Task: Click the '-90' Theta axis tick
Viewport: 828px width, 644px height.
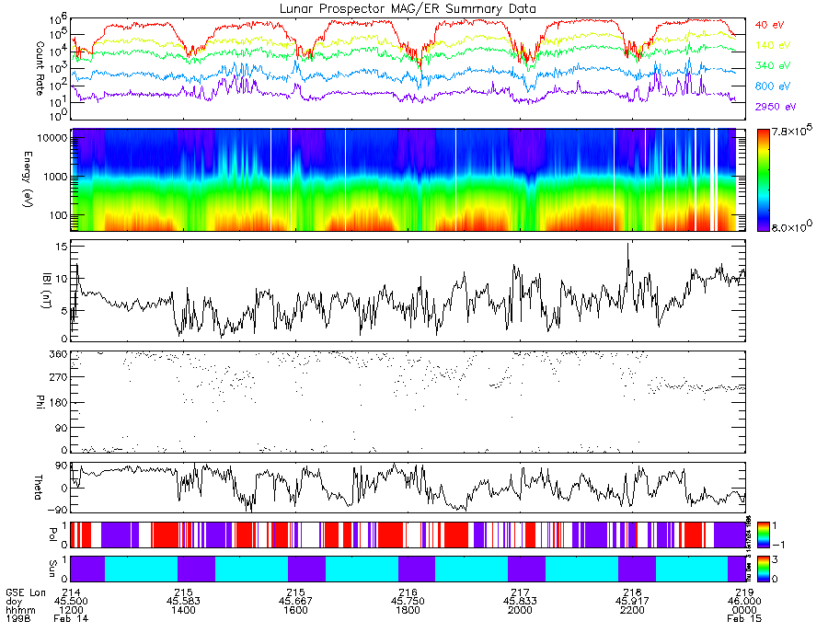Action: click(59, 510)
